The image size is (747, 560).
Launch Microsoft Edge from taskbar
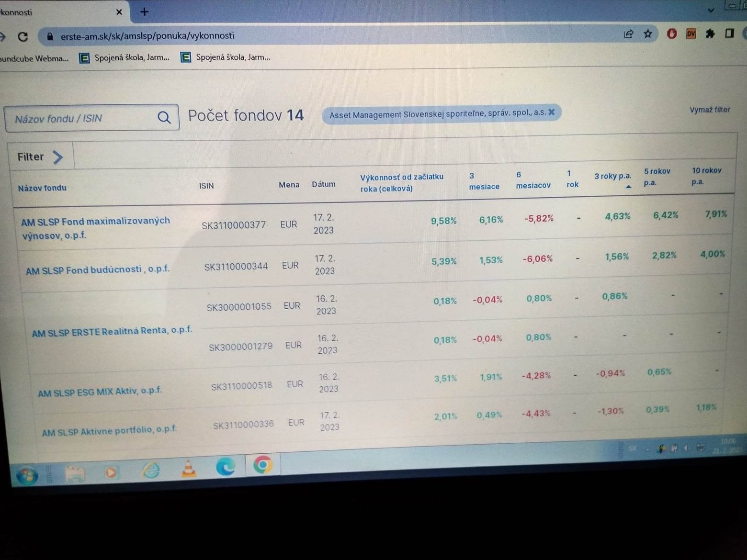225,466
